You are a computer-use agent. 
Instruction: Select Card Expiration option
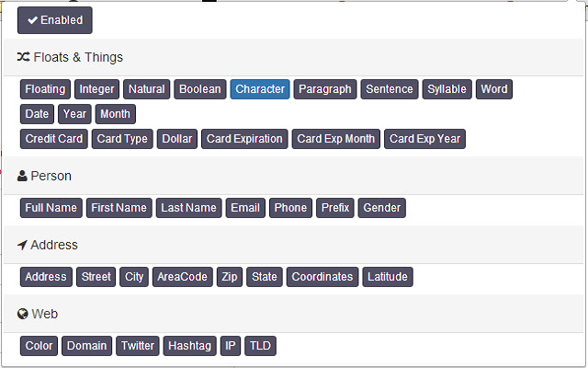244,139
